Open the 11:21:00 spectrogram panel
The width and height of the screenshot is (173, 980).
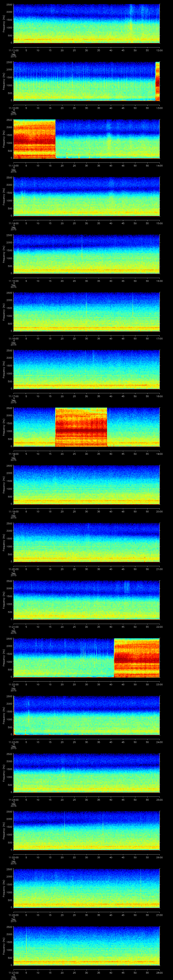pos(86,600)
